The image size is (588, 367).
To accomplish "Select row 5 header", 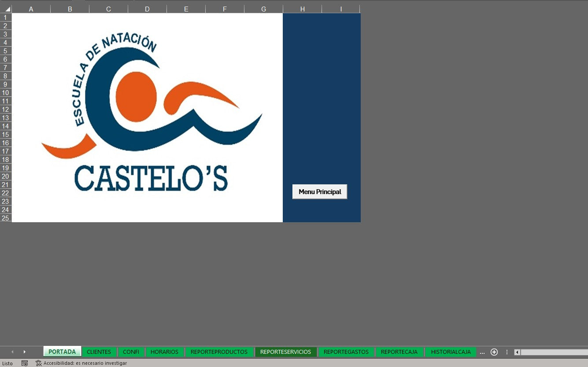I will (6, 51).
